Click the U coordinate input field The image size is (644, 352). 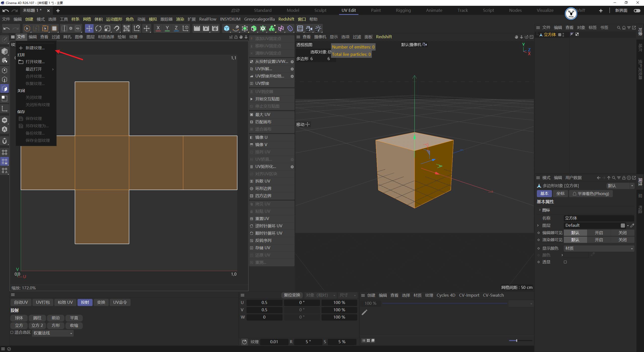[264, 302]
